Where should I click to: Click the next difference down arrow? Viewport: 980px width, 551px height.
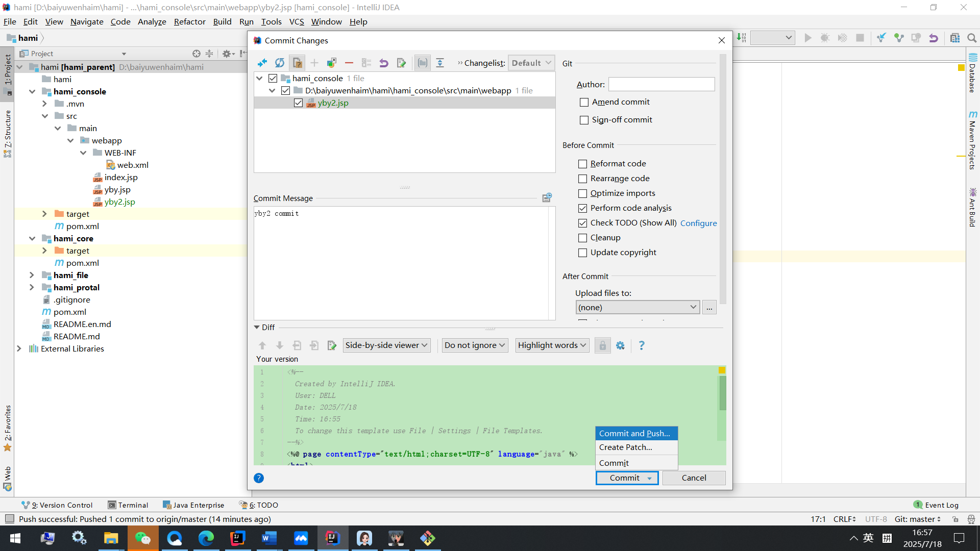click(280, 345)
